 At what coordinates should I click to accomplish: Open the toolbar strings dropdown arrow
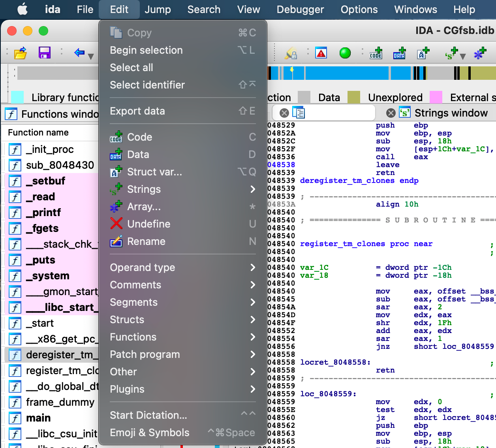[463, 56]
